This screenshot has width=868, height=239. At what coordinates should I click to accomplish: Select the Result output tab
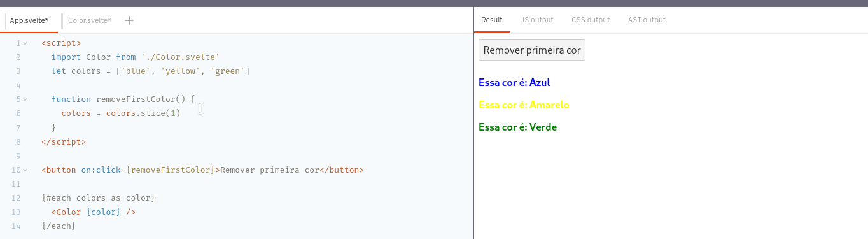(492, 20)
